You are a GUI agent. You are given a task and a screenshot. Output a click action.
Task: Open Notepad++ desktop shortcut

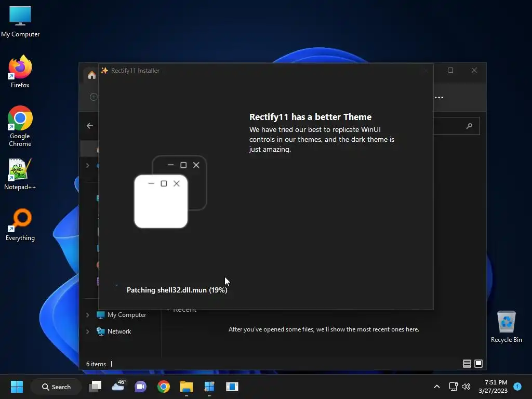[20, 174]
